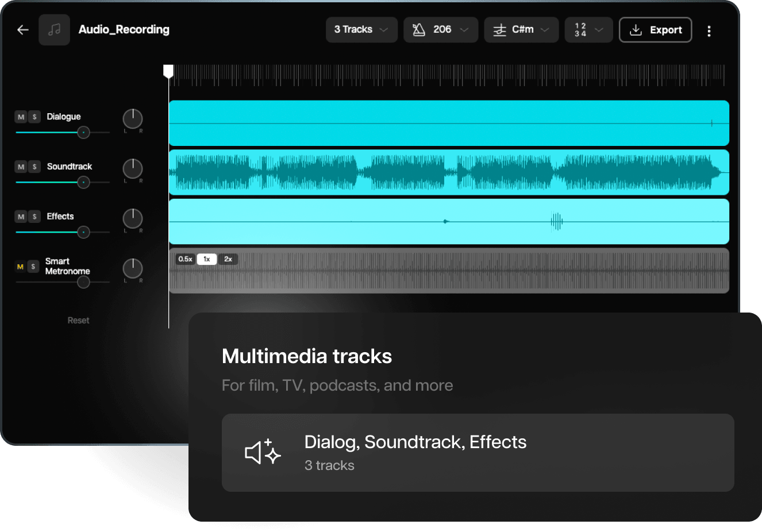
Task: Solo the Effects track
Action: point(34,217)
